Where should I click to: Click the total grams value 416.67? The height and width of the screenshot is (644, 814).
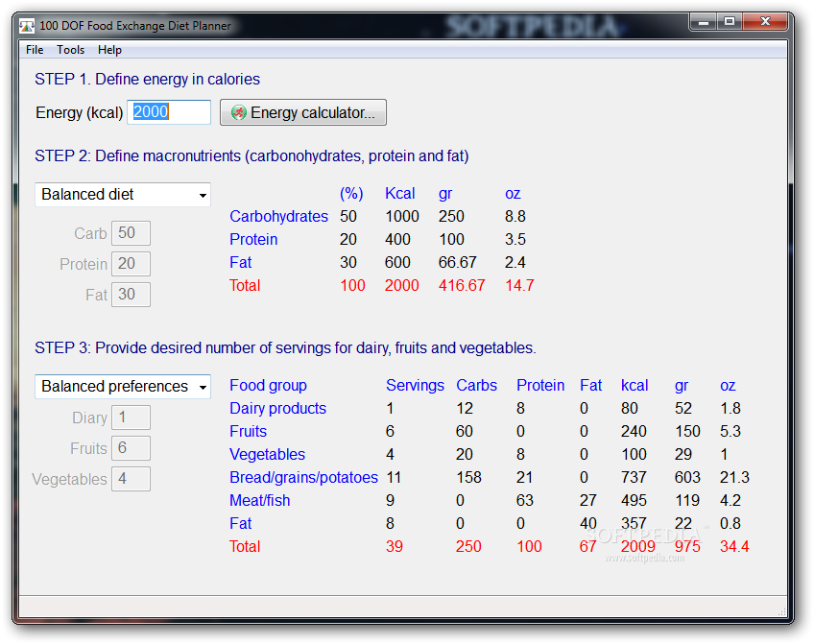click(x=462, y=285)
